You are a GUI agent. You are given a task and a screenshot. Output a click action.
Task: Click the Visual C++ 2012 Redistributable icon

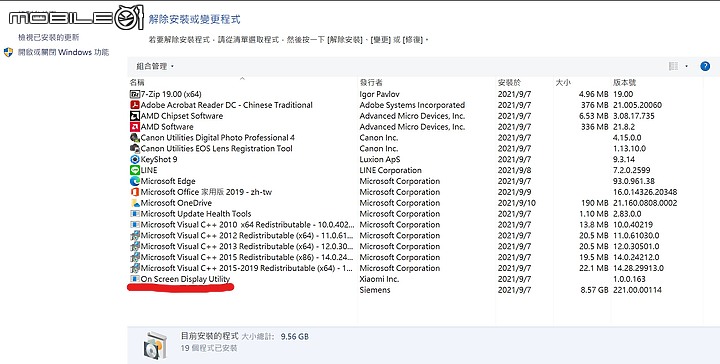(x=135, y=235)
